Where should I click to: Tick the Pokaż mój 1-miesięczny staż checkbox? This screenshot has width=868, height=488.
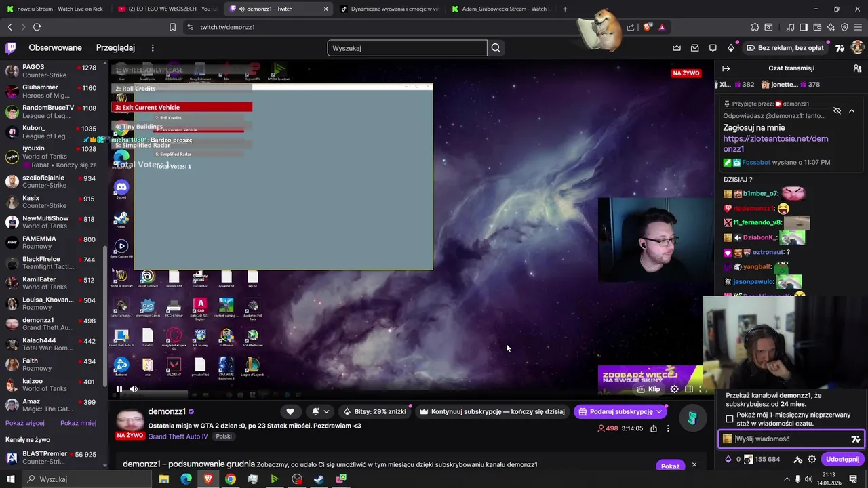730,419
